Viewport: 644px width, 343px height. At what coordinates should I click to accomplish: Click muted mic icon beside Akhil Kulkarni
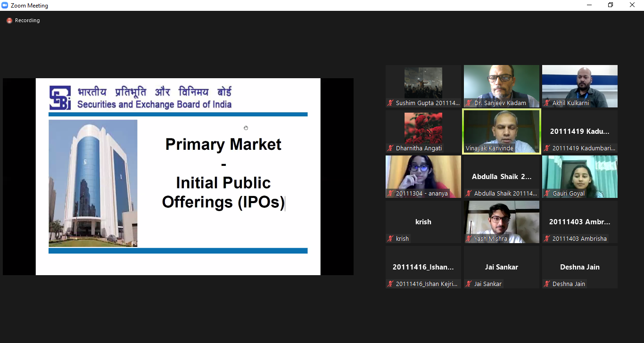click(x=547, y=103)
